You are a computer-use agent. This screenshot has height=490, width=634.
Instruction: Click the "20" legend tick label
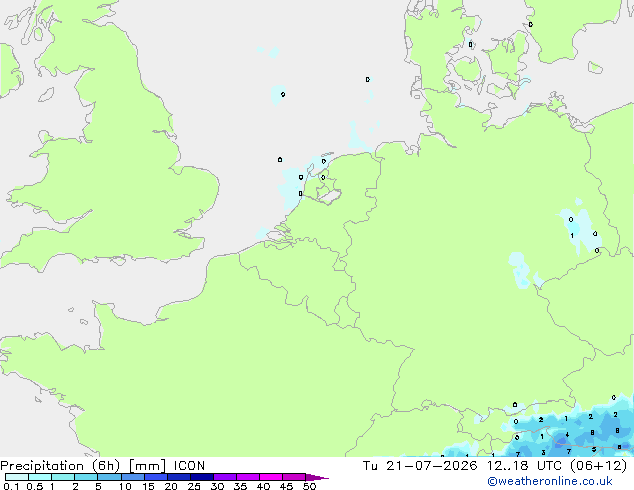[171, 486]
